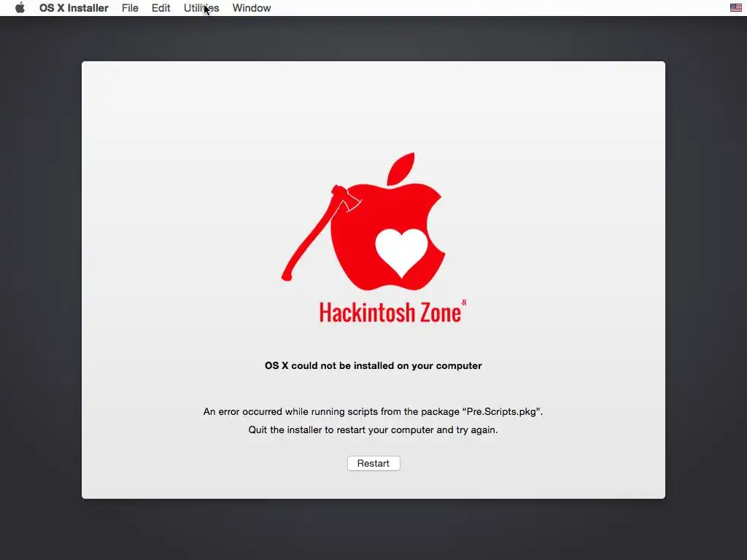Click the Hackintosh Zone apple logo

[364, 222]
